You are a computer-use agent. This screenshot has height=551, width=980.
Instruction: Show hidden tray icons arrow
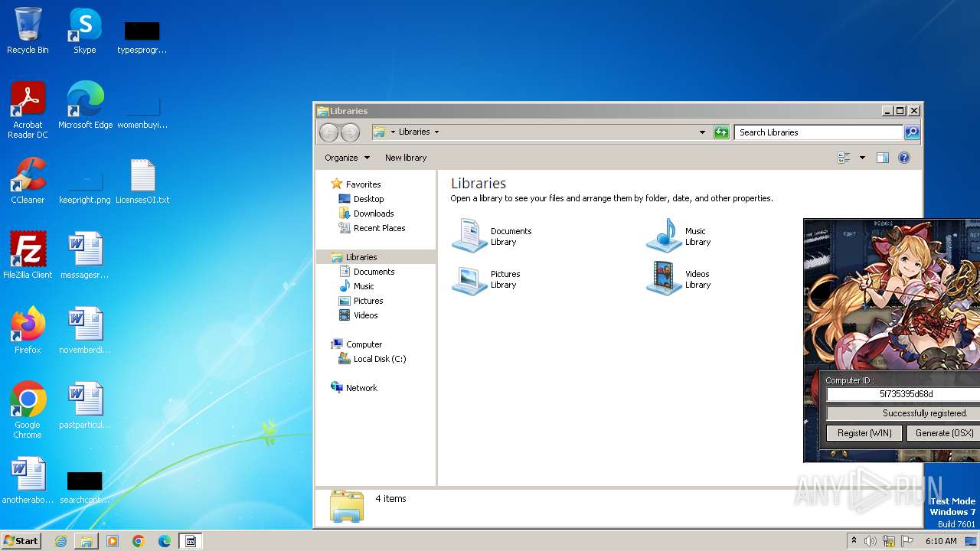click(x=854, y=541)
